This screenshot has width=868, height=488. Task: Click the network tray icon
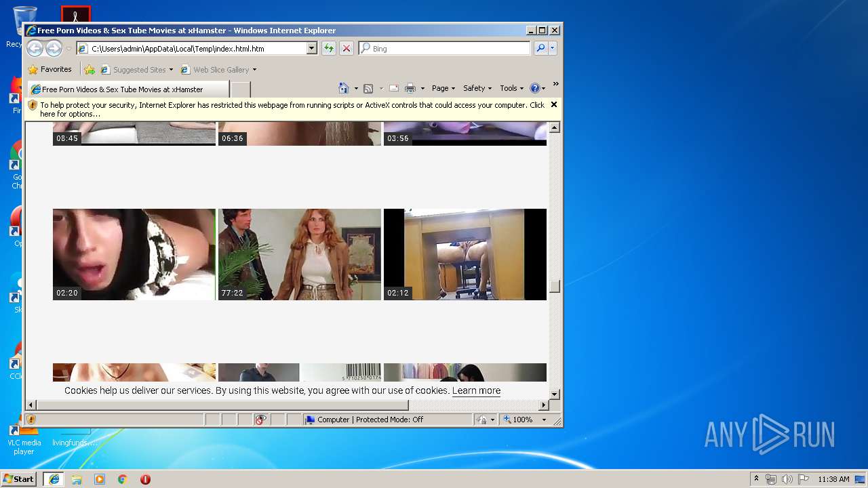(x=771, y=479)
